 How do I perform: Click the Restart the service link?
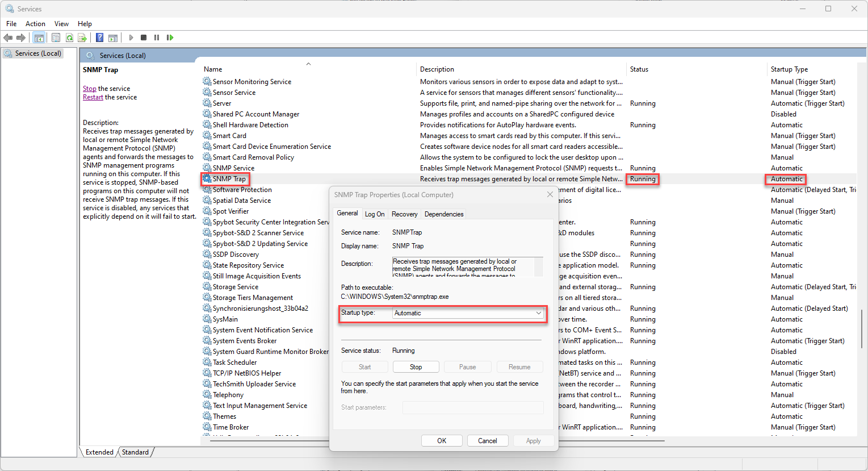(93, 97)
